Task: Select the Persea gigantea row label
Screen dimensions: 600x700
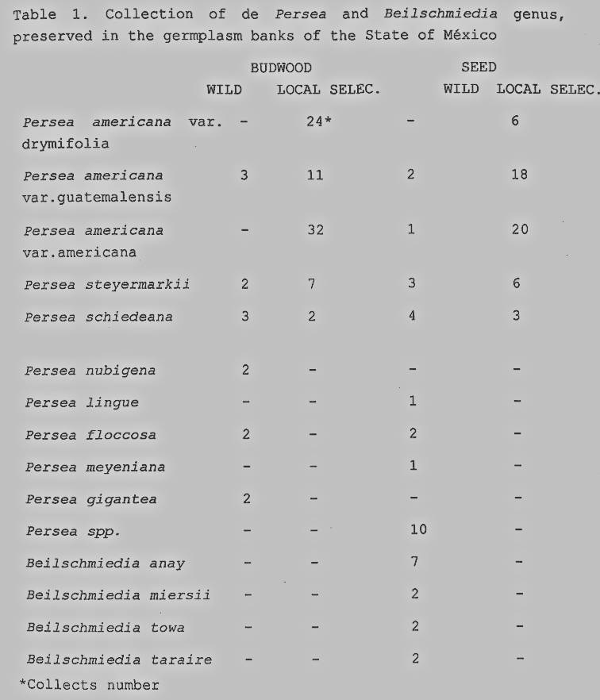Action: click(90, 499)
